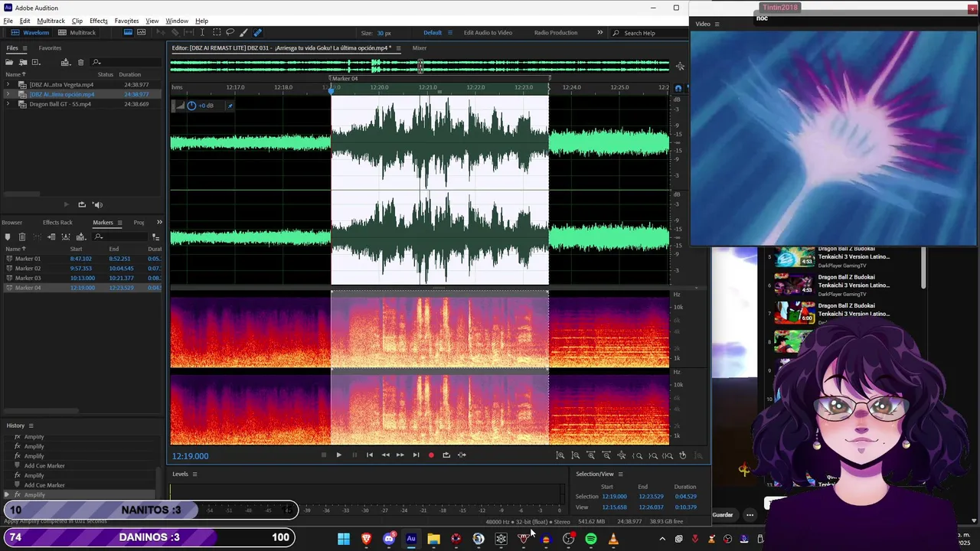This screenshot has height=551, width=980.
Task: Click Stop button in transport
Action: point(323,455)
